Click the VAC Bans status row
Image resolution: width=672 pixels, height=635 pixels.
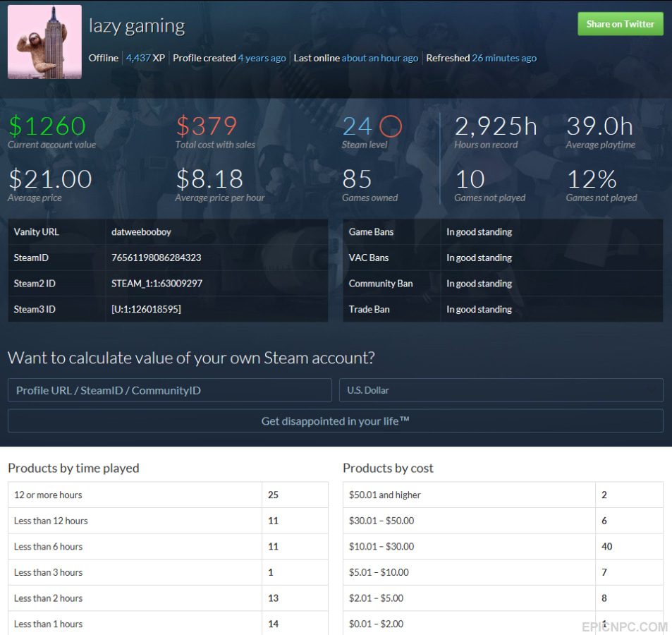click(503, 258)
